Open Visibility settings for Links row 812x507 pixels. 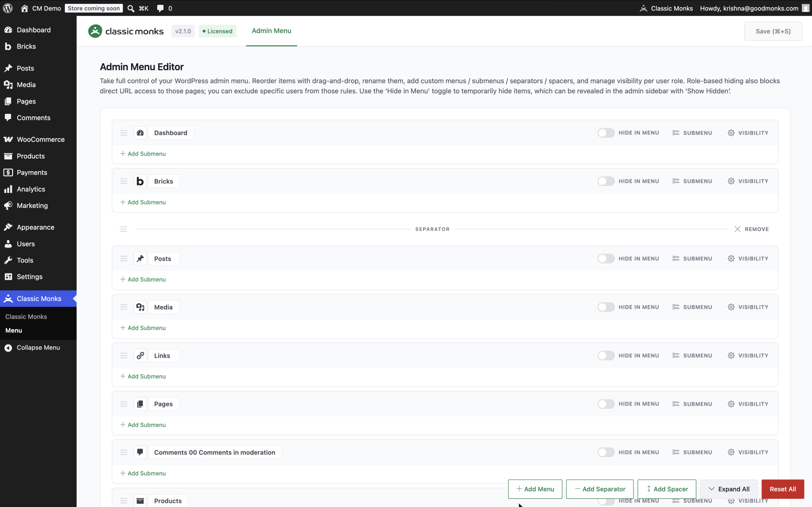click(x=748, y=356)
